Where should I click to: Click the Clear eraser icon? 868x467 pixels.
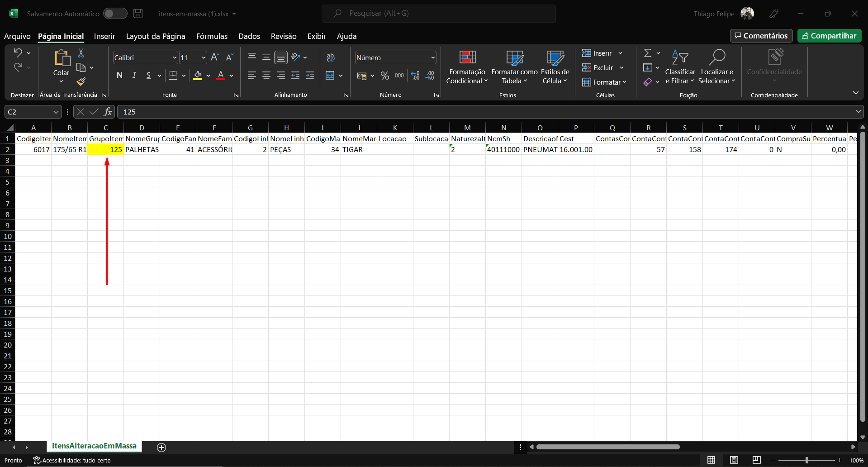tap(648, 82)
